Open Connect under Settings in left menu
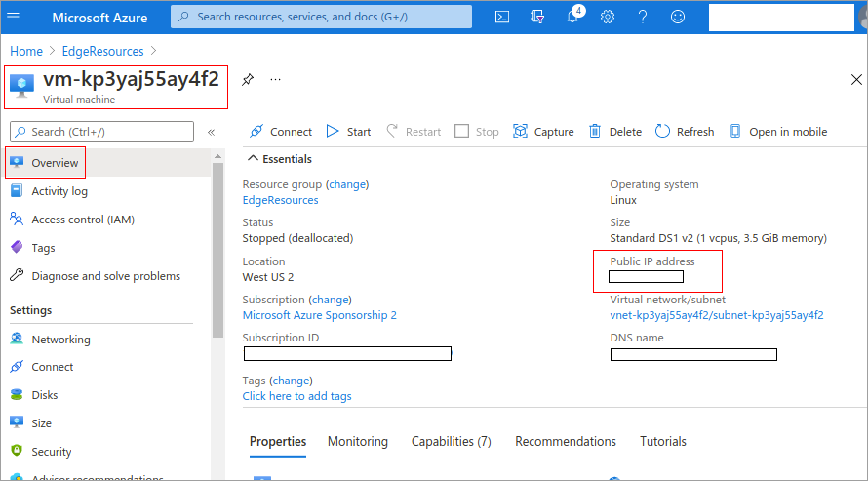Viewport: 868px width, 481px height. coord(52,367)
